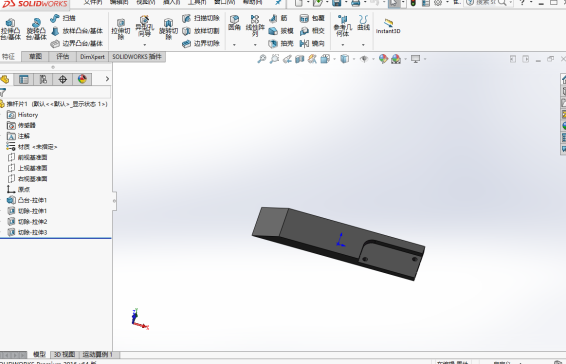
Task: Open the DimXpertManager crosshair tab
Action: (x=62, y=79)
